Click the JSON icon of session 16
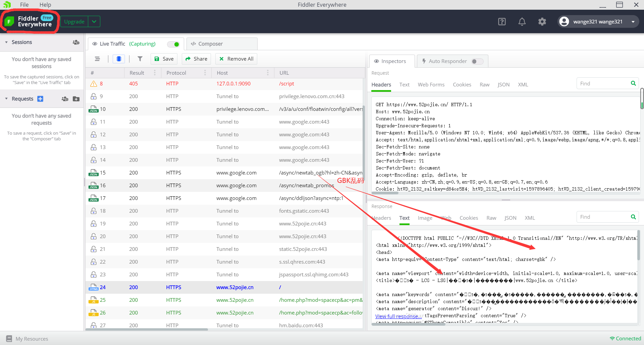The height and width of the screenshot is (345, 644). (94, 186)
